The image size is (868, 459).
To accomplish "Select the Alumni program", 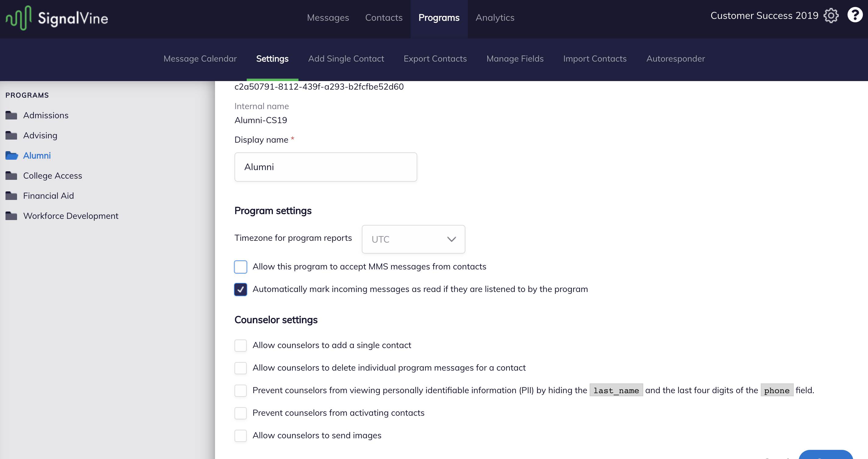I will (x=37, y=155).
